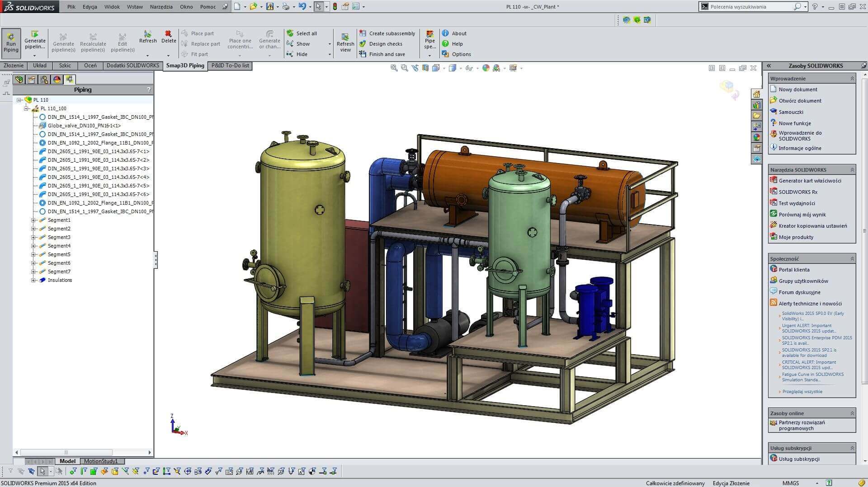Image resolution: width=868 pixels, height=487 pixels.
Task: Open the Wstaw menu
Action: click(135, 7)
